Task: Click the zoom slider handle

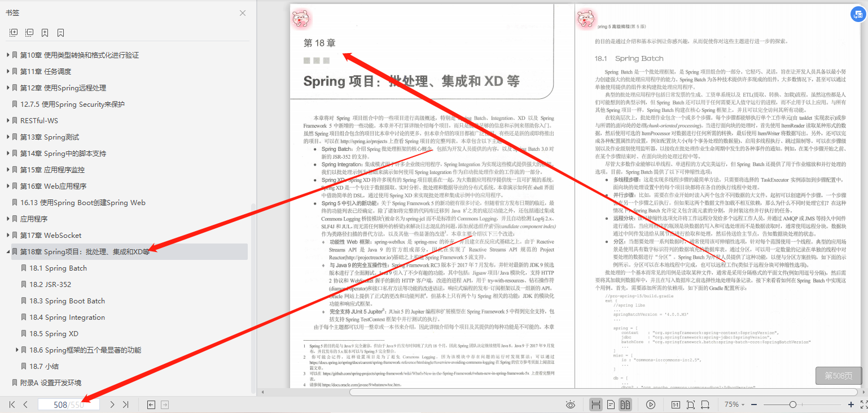Action: click(x=793, y=405)
